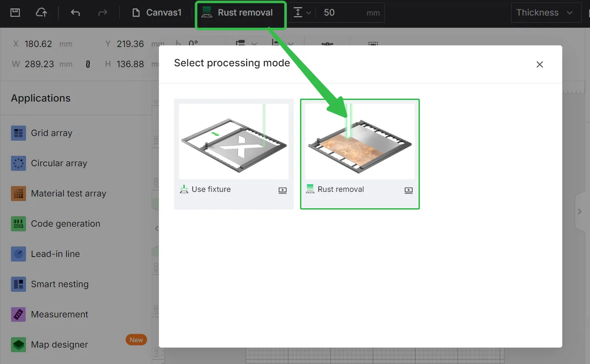The width and height of the screenshot is (590, 364).
Task: Play the tutorial video for Use fixture
Action: (283, 190)
